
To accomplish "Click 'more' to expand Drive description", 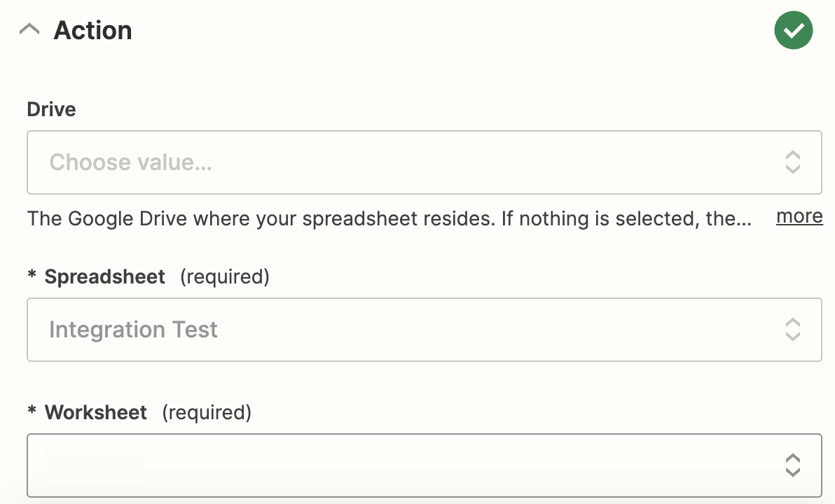I will coord(799,217).
